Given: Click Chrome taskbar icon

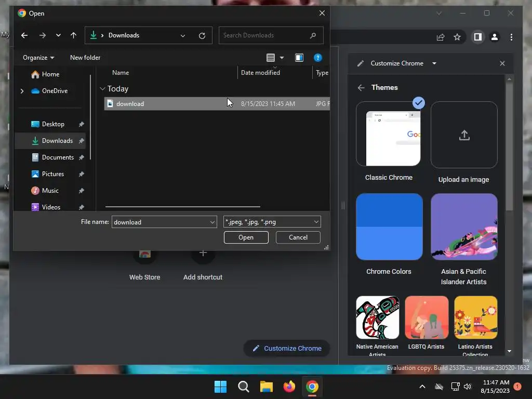Looking at the screenshot, I should tap(312, 387).
